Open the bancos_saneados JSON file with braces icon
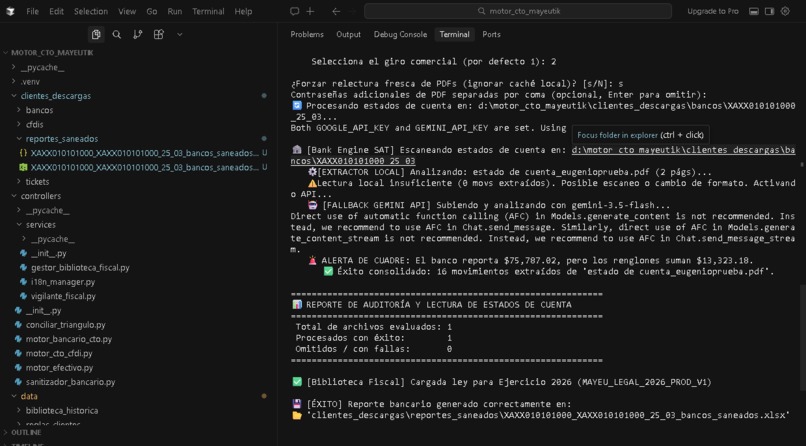The image size is (806, 446). (144, 153)
